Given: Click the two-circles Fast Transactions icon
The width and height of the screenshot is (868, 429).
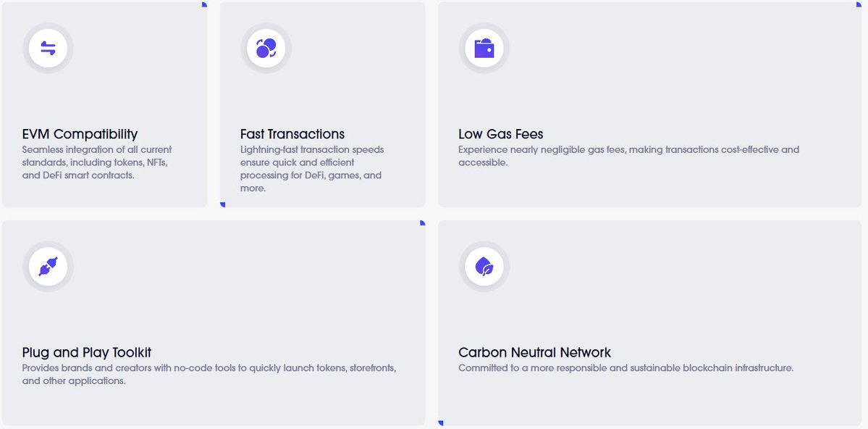Looking at the screenshot, I should tap(266, 49).
